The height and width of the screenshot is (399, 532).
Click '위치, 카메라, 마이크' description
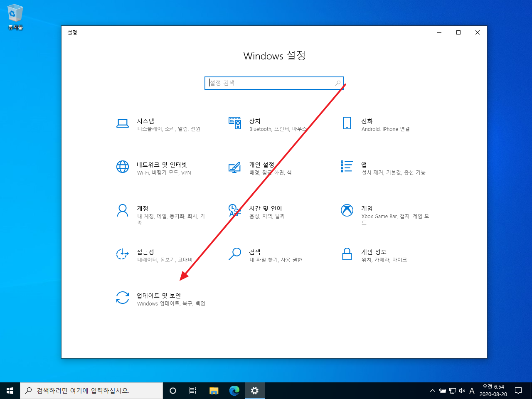[384, 260]
